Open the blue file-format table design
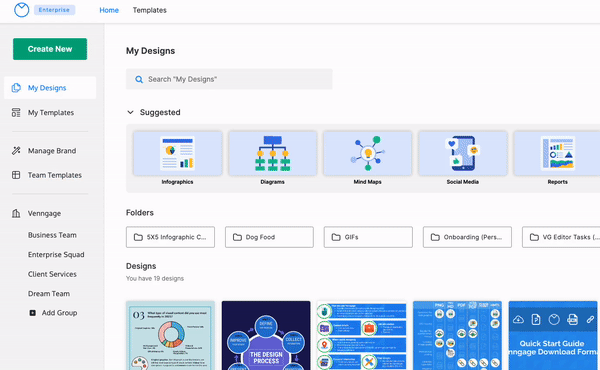This screenshot has width=600, height=370. pos(457,336)
